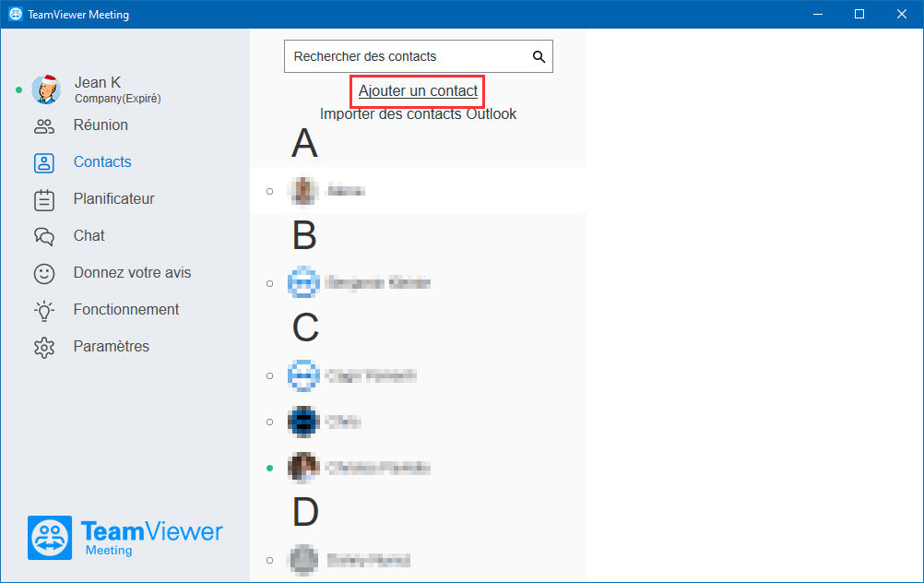924x583 pixels.
Task: Select the Paramètres menu label
Action: (x=112, y=346)
